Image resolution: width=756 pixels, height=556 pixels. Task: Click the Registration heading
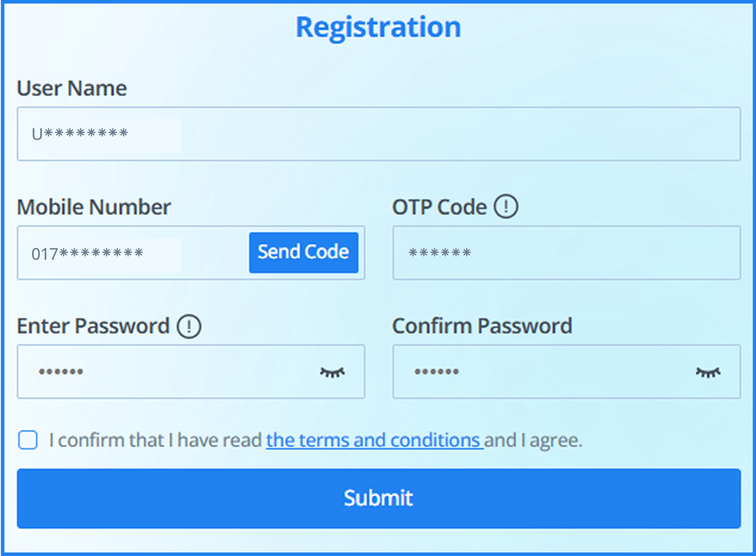(378, 27)
